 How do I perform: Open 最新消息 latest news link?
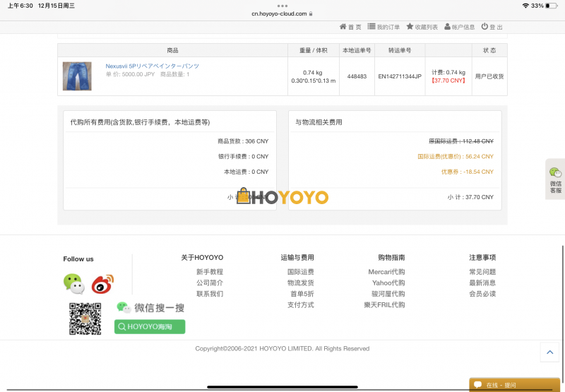tap(482, 283)
